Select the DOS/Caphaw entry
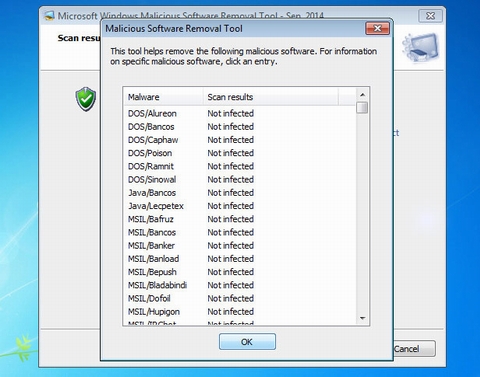The image size is (480, 377). coord(153,140)
